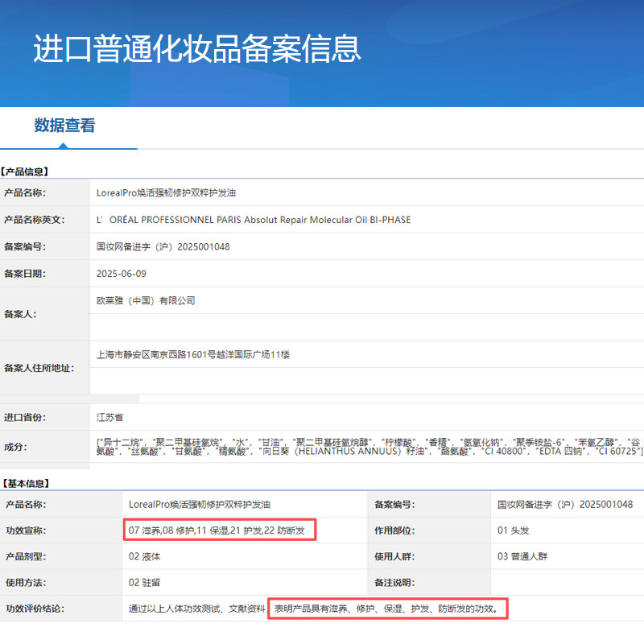Click the page title 进口普通化妆品备案信息
Image resolution: width=644 pixels, height=644 pixels.
(197, 49)
